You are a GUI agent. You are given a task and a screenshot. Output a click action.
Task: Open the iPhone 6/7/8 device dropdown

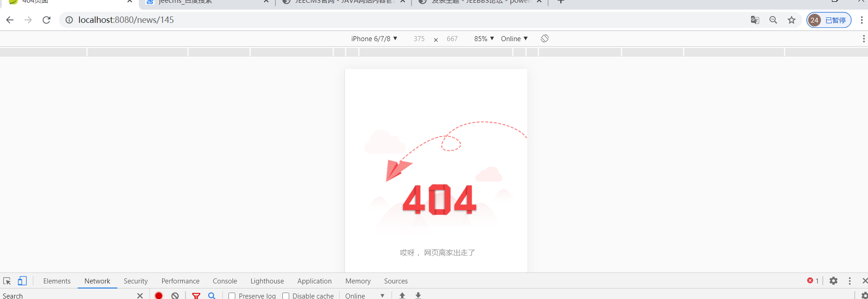(374, 39)
